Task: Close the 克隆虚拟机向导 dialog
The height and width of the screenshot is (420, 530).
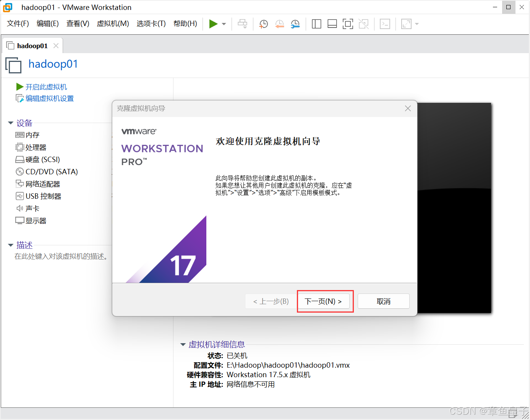Action: point(408,109)
